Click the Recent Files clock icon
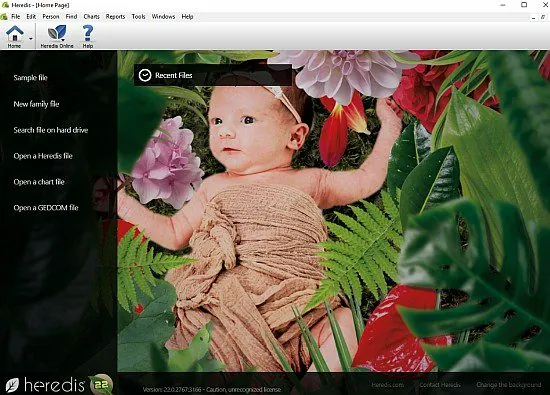This screenshot has height=395, width=550. [145, 75]
